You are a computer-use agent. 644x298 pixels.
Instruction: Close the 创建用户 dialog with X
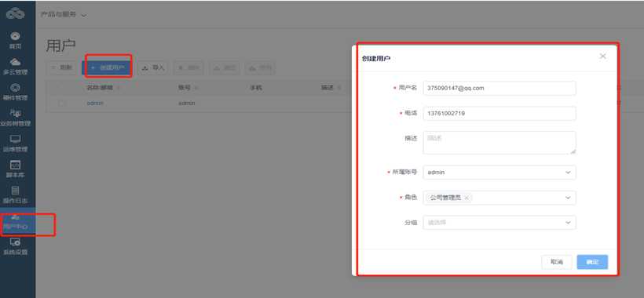(x=602, y=56)
